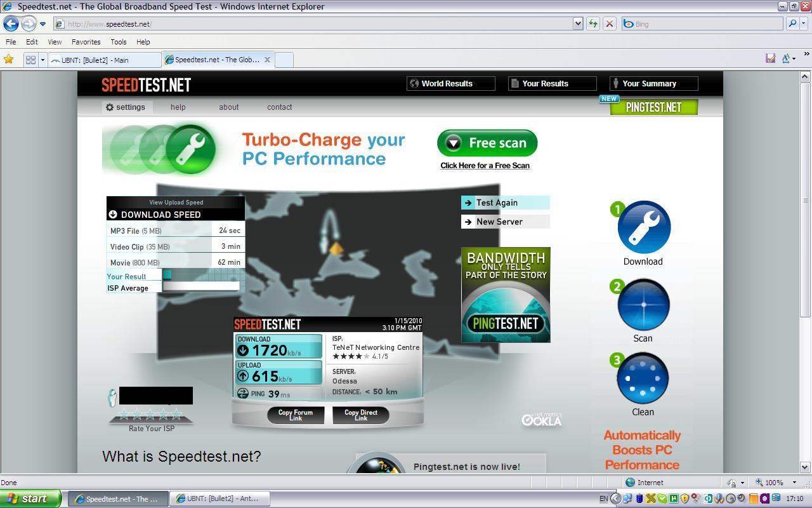Close the Speedtest.net tab
Screen dimensions: 812x508
click(267, 60)
